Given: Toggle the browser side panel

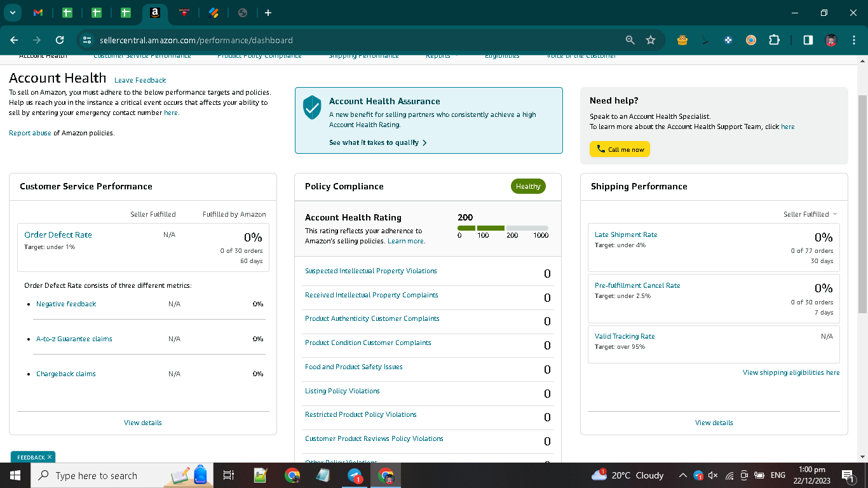Looking at the screenshot, I should 808,40.
